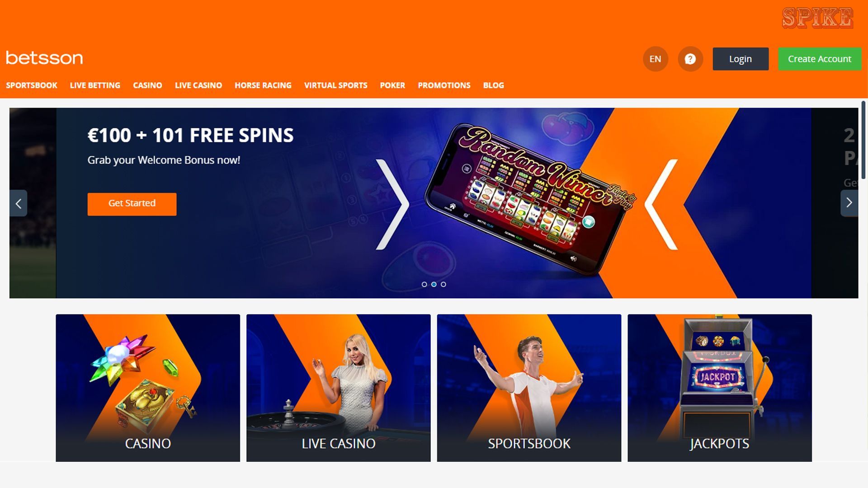Click the green Create Account button
The image size is (868, 488).
pos(820,59)
